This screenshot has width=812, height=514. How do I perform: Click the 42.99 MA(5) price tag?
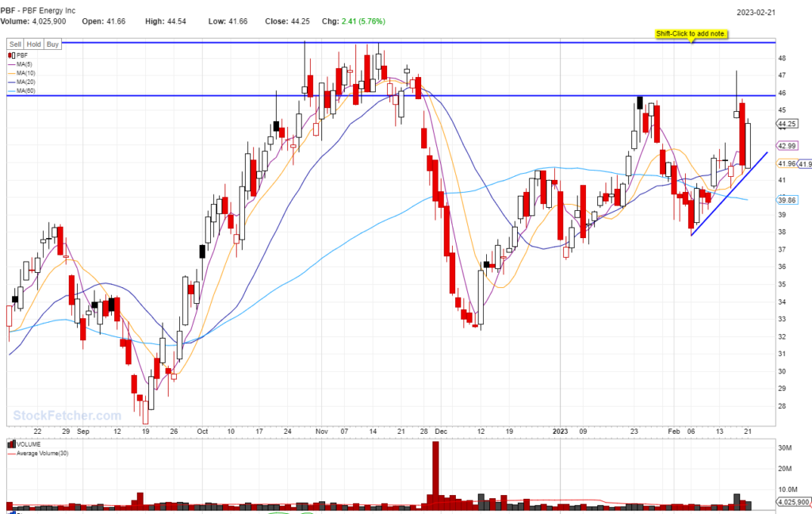click(787, 146)
